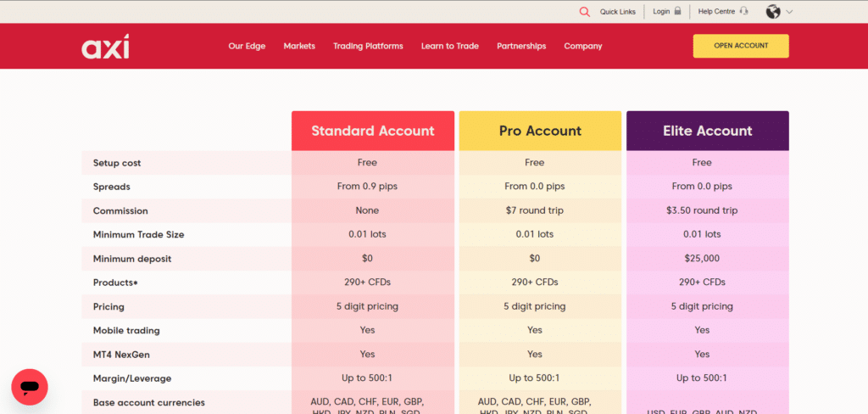Click Elite Account setup cost 'Free'

[x=702, y=162]
